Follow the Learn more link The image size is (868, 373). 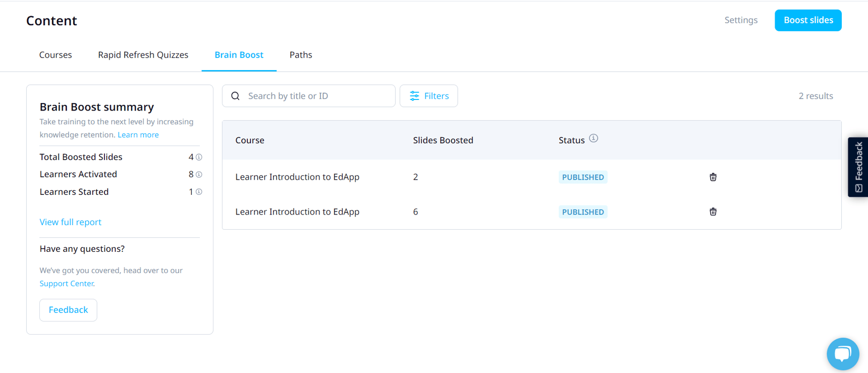[138, 135]
